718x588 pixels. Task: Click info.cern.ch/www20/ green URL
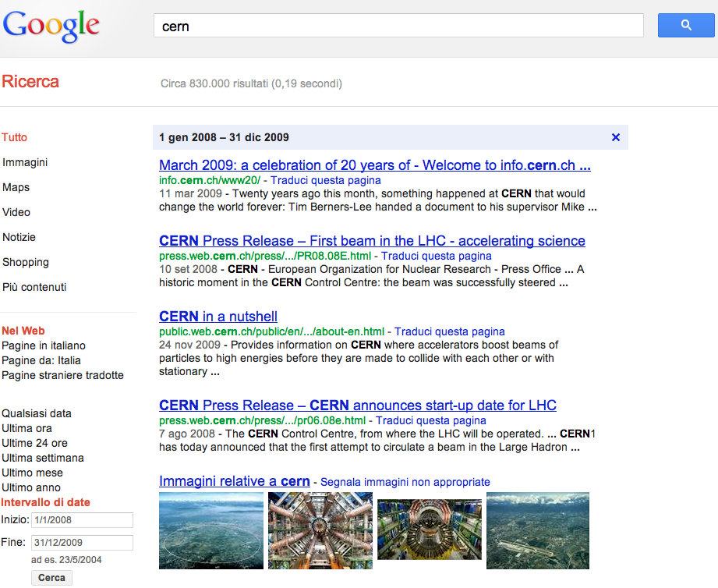[x=210, y=180]
